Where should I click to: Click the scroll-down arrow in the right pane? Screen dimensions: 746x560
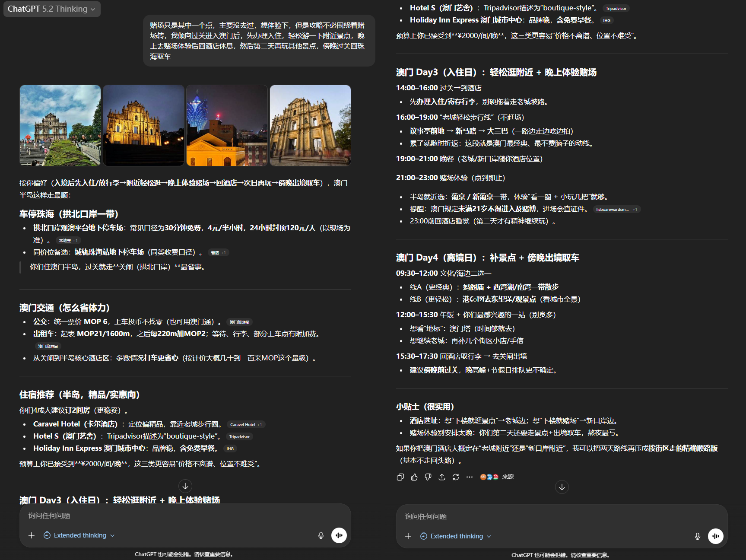tap(562, 487)
